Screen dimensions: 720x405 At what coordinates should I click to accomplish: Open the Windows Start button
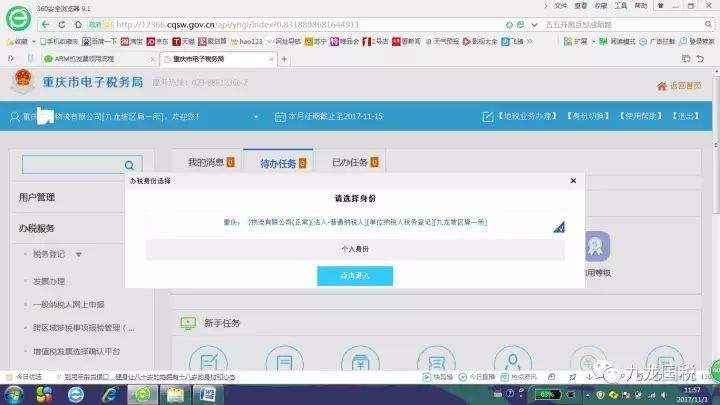click(14, 394)
